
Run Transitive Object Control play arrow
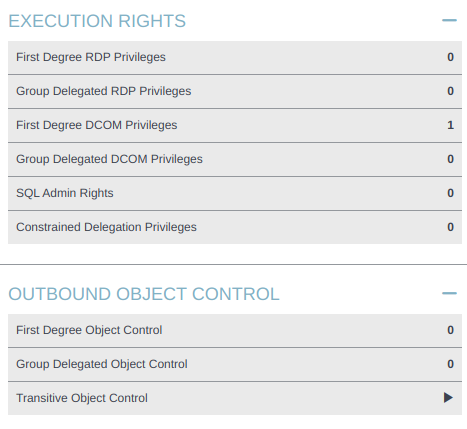(x=448, y=397)
